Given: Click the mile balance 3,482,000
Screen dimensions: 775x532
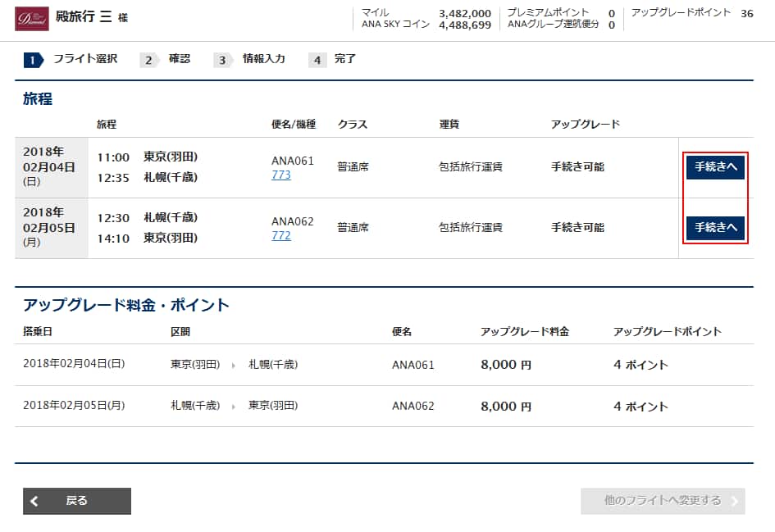Looking at the screenshot, I should [x=464, y=13].
